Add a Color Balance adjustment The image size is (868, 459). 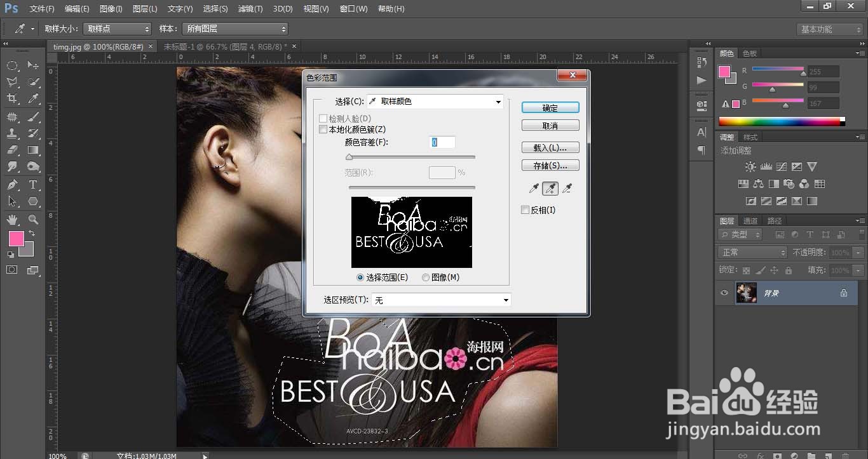pyautogui.click(x=758, y=184)
